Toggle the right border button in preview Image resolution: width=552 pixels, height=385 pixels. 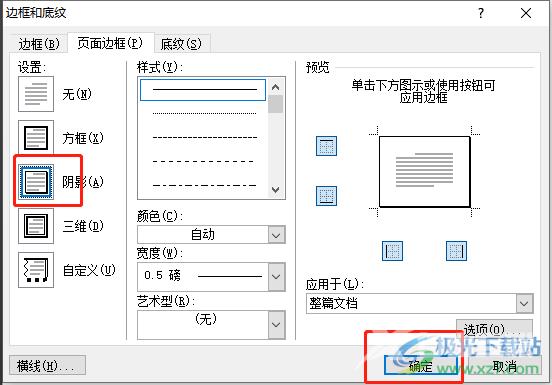click(x=456, y=251)
